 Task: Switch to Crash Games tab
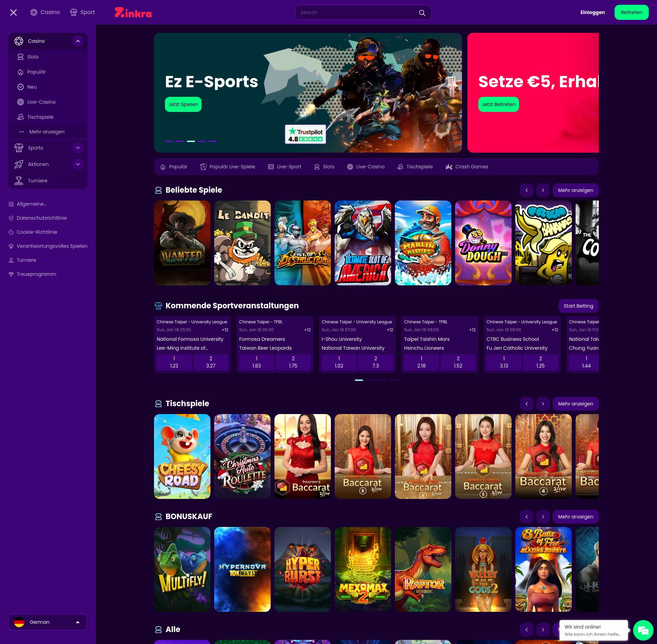coord(467,167)
